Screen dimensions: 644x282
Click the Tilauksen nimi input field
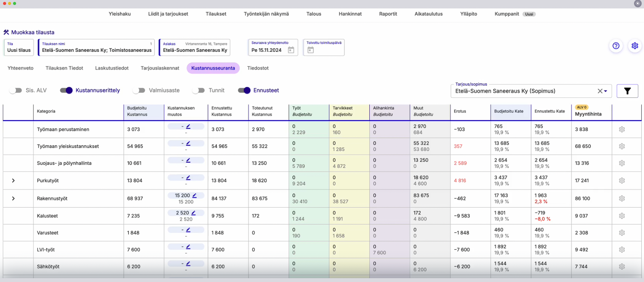pyautogui.click(x=97, y=50)
